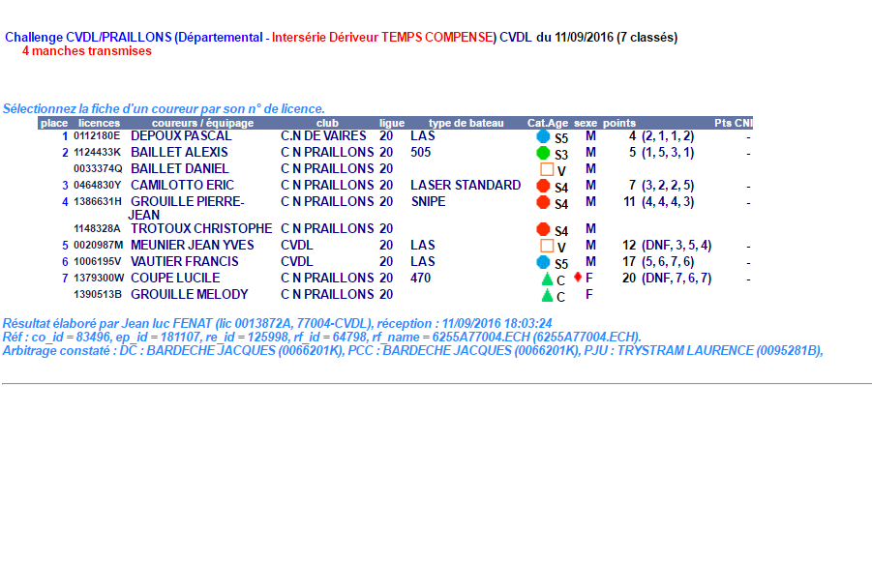Click the red text 'Intersérie Dériveur TEMPS COMPENSE'
Image resolution: width=872 pixels, height=588 pixels.
(382, 38)
